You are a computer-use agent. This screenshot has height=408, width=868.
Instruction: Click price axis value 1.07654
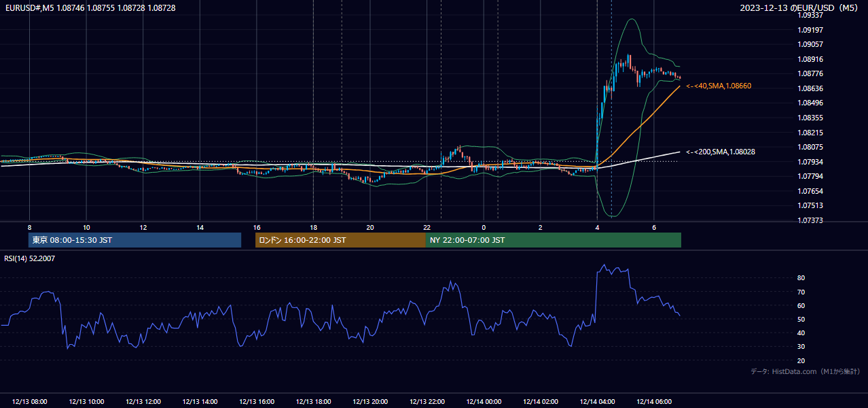(811, 191)
